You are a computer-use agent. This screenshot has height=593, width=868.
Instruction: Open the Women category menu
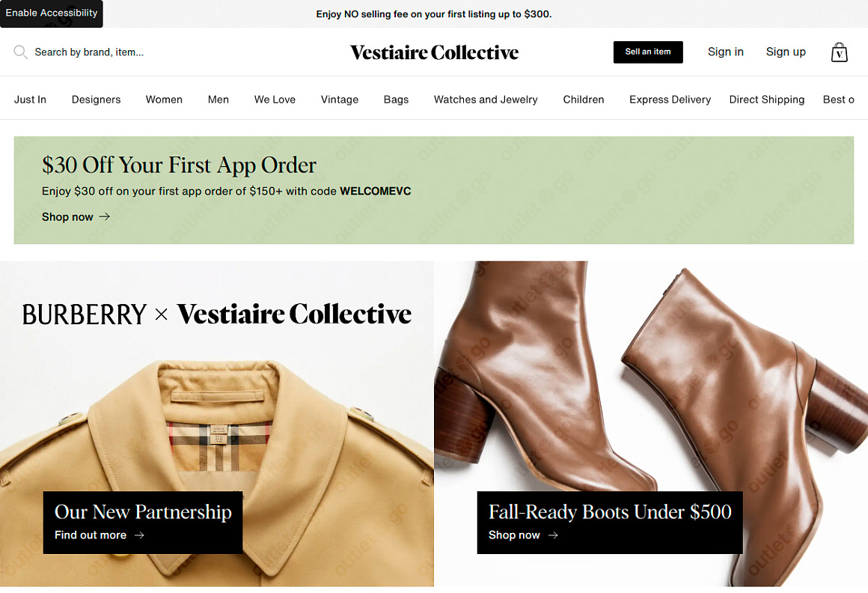(164, 100)
